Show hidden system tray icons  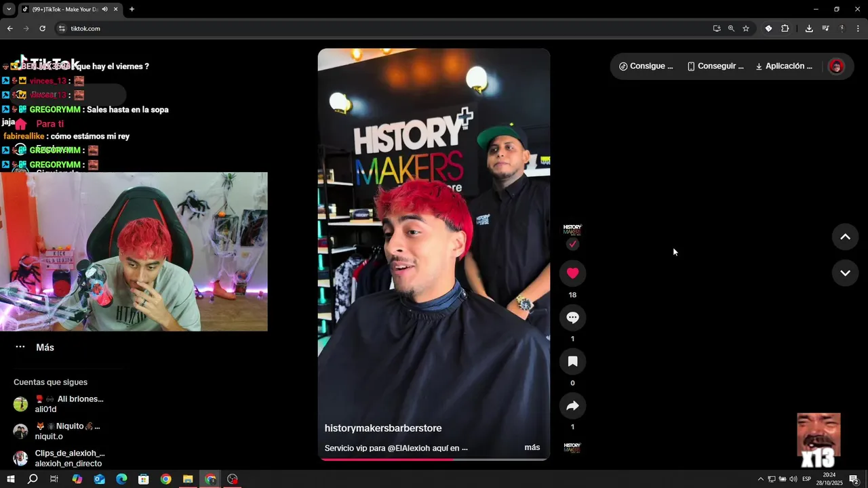tap(760, 479)
